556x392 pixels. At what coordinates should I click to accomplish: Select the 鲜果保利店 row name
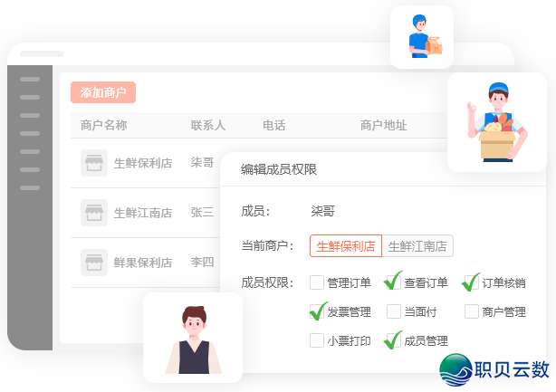coord(143,263)
